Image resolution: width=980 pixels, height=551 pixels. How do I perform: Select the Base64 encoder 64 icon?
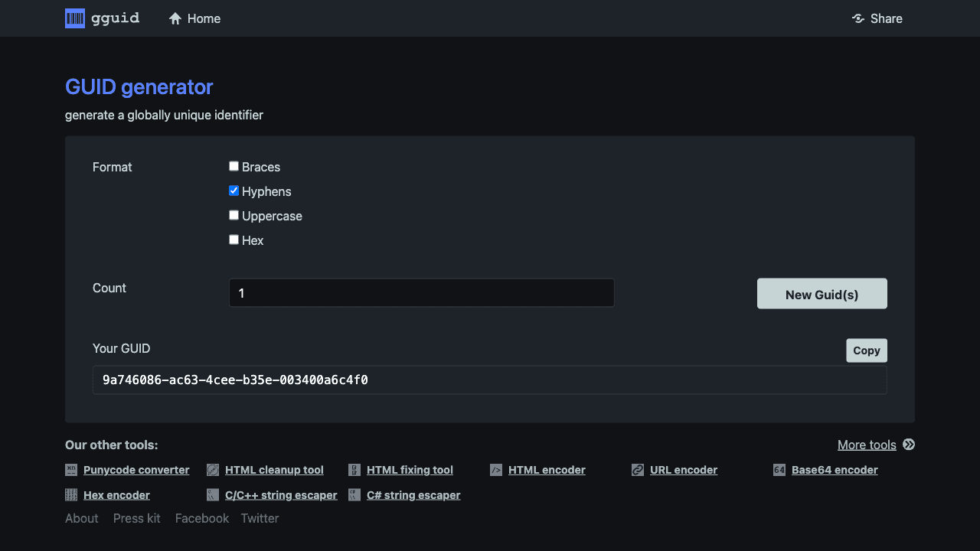(x=779, y=470)
